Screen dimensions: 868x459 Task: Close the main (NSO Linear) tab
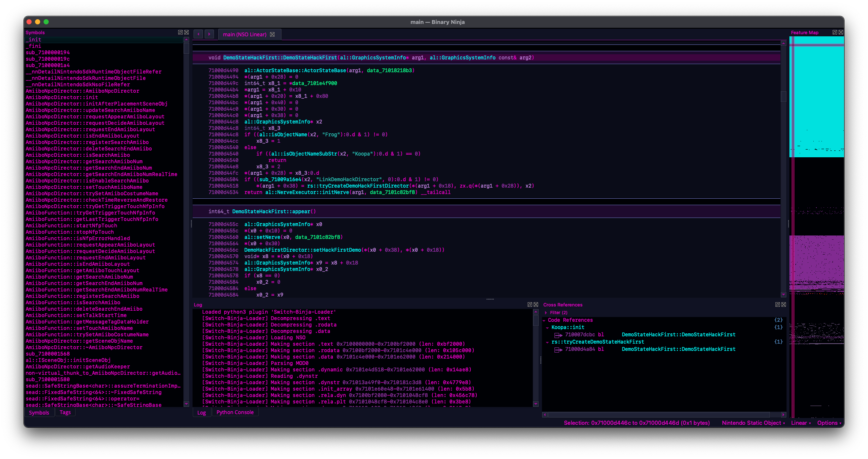pyautogui.click(x=273, y=35)
